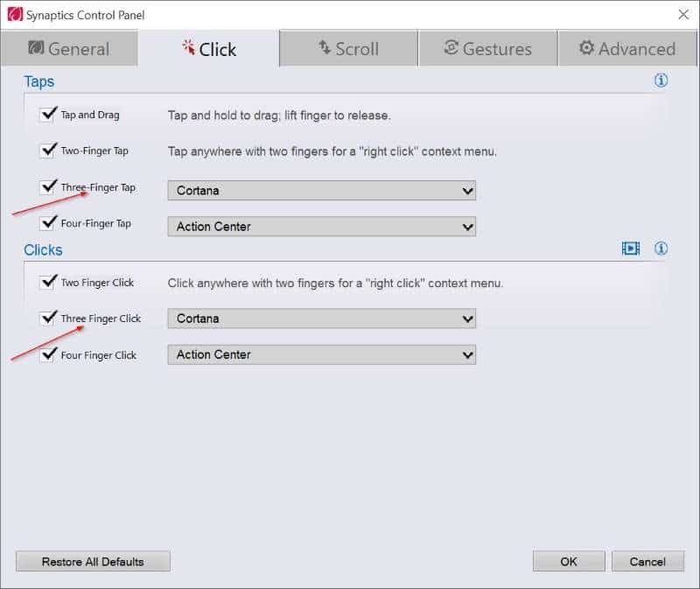Viewport: 700px width, 589px height.
Task: Open the Three-Finger Tap action dropdown
Action: (321, 191)
